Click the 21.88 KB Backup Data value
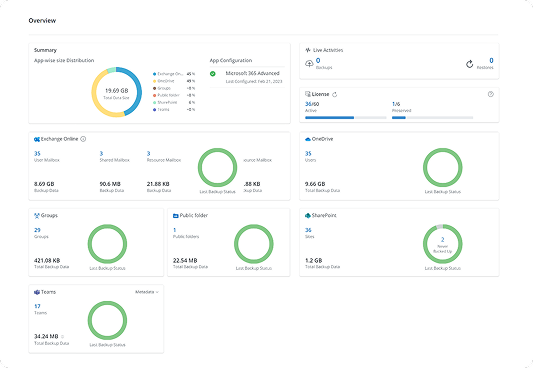 (158, 184)
